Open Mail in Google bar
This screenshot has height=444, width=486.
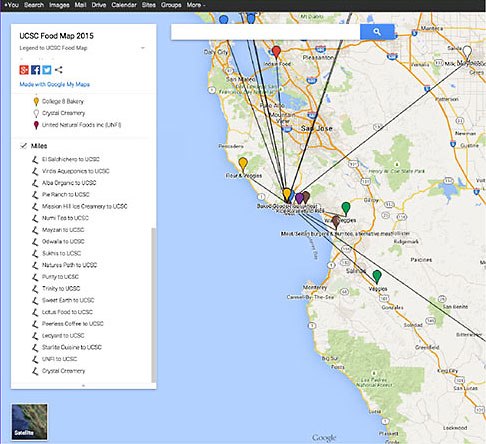pos(80,5)
